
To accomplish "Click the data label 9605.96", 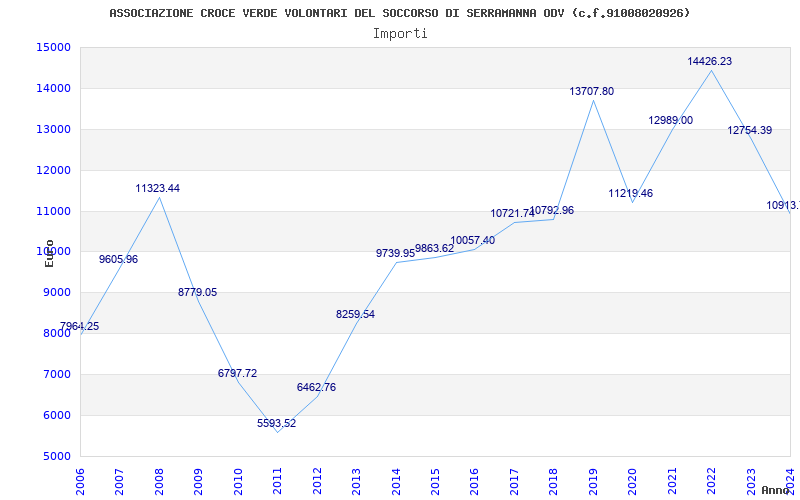I will [118, 259].
